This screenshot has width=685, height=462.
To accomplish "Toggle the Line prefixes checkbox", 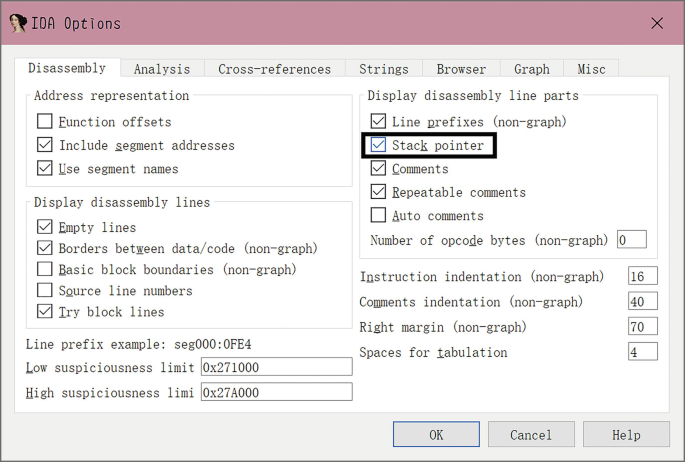I will pos(378,121).
